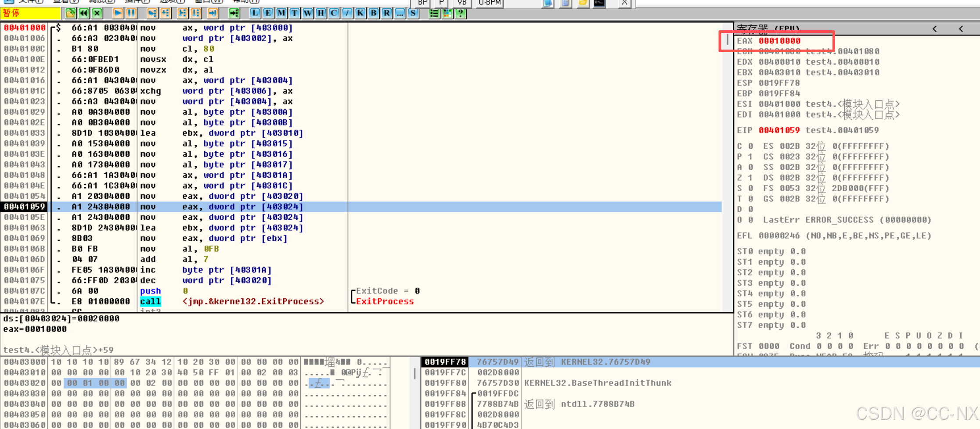Select the dump row at address 00403000

(195, 362)
